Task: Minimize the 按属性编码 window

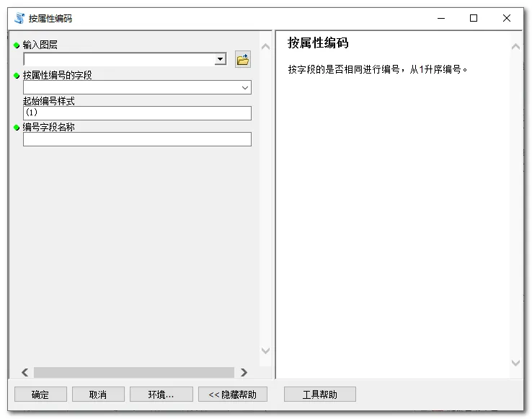Action: pos(441,18)
